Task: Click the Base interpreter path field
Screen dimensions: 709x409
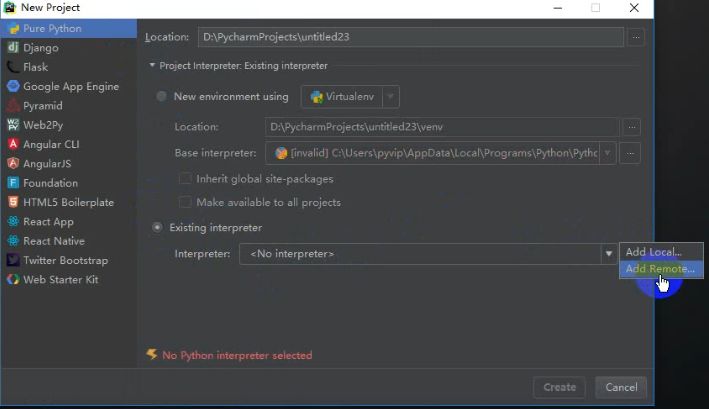Action: (x=432, y=153)
